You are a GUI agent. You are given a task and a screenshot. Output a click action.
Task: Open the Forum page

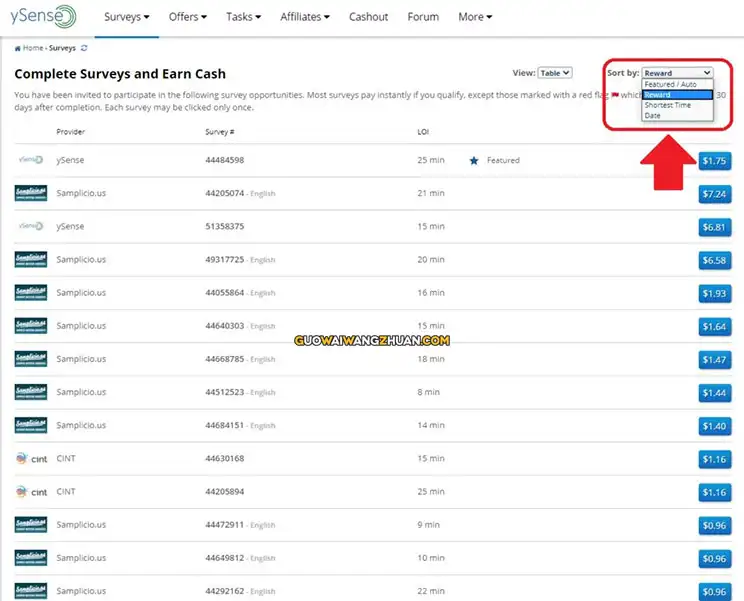423,17
